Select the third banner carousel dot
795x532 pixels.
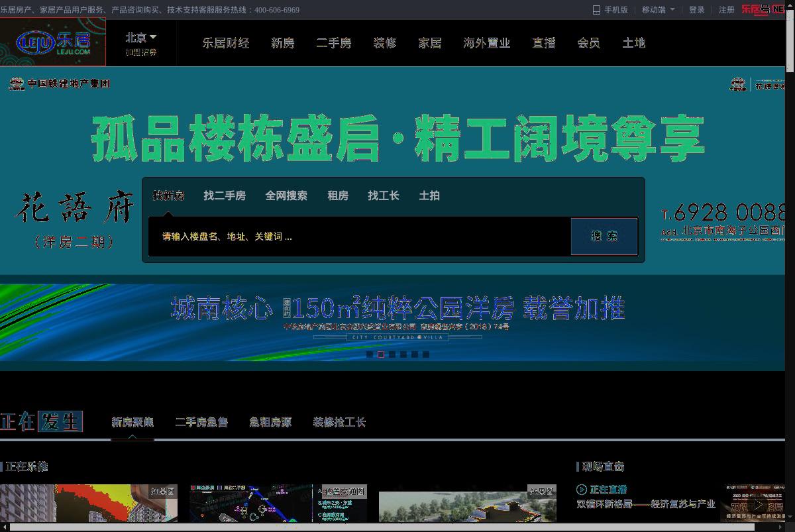[x=392, y=354]
